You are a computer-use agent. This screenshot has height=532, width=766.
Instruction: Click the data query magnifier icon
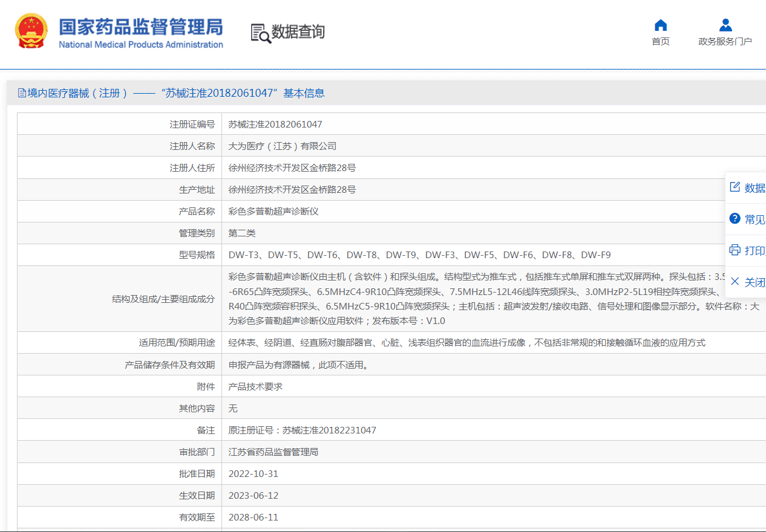click(261, 33)
